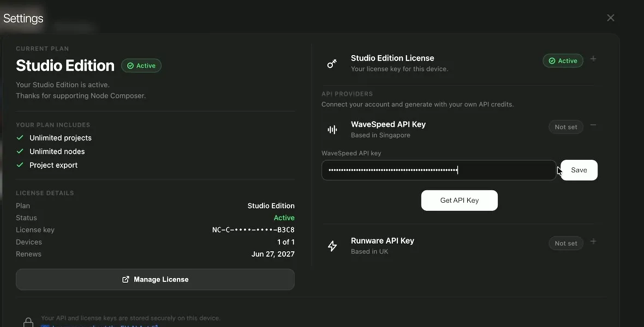Screen dimensions: 644x327
Task: Click the Runware API Key title
Action: 383,241
